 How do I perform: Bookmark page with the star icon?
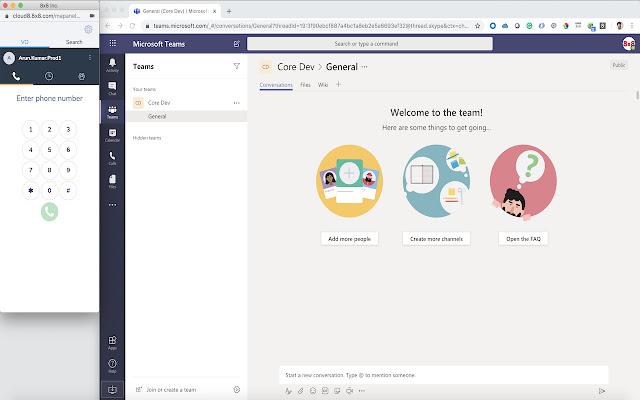click(x=478, y=26)
